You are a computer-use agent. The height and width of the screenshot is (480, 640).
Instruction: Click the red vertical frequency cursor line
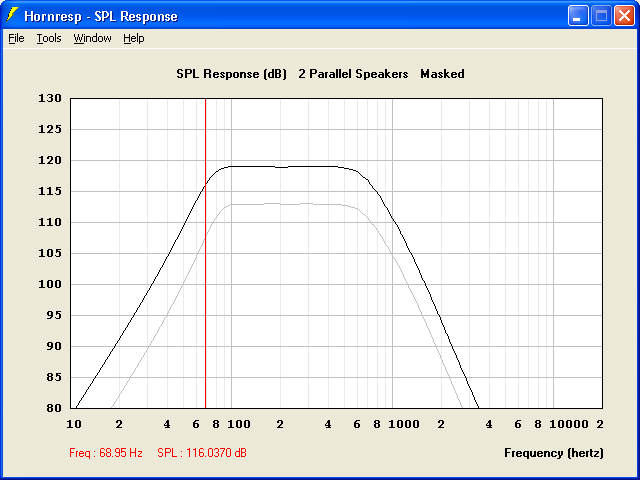pyautogui.click(x=205, y=253)
